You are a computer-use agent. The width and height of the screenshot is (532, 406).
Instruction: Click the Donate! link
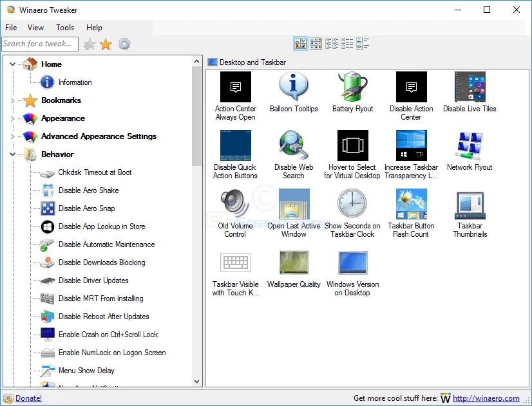(29, 398)
